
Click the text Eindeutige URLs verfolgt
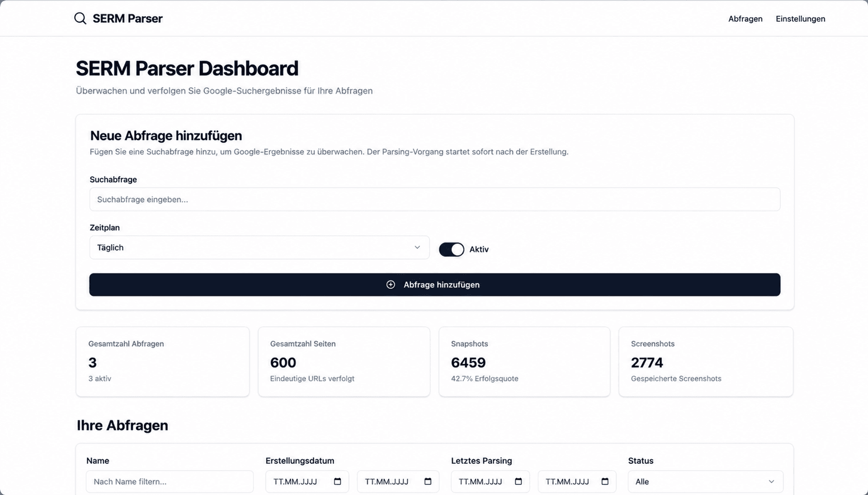[312, 379]
